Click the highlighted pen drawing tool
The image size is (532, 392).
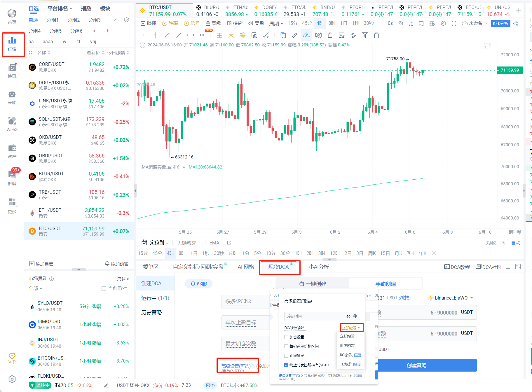coord(306,35)
